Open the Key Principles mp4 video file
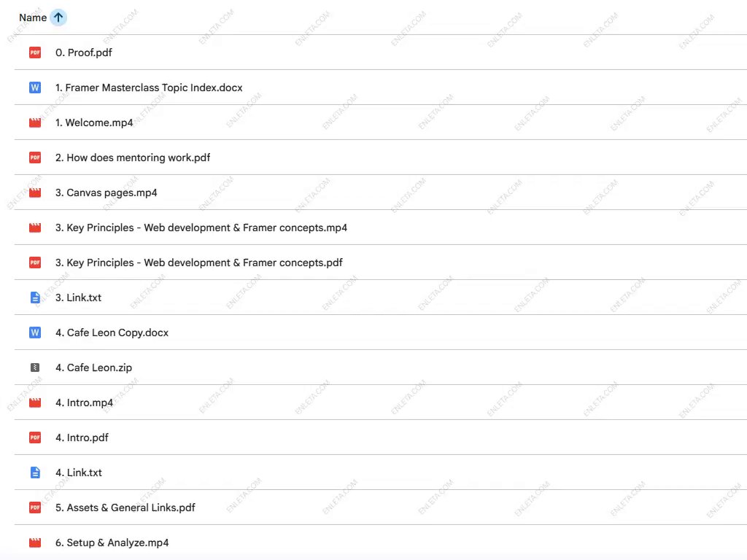The height and width of the screenshot is (560, 747). [201, 227]
